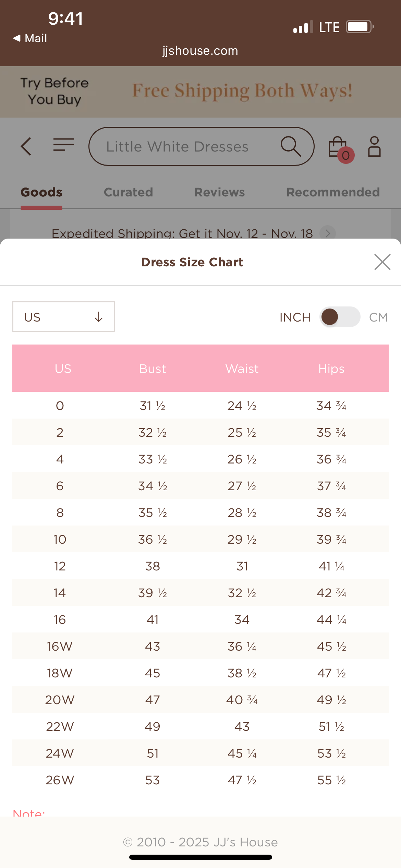Screen dimensions: 401x868
Task: Tap the Try Before You Buy link
Action: point(54,91)
